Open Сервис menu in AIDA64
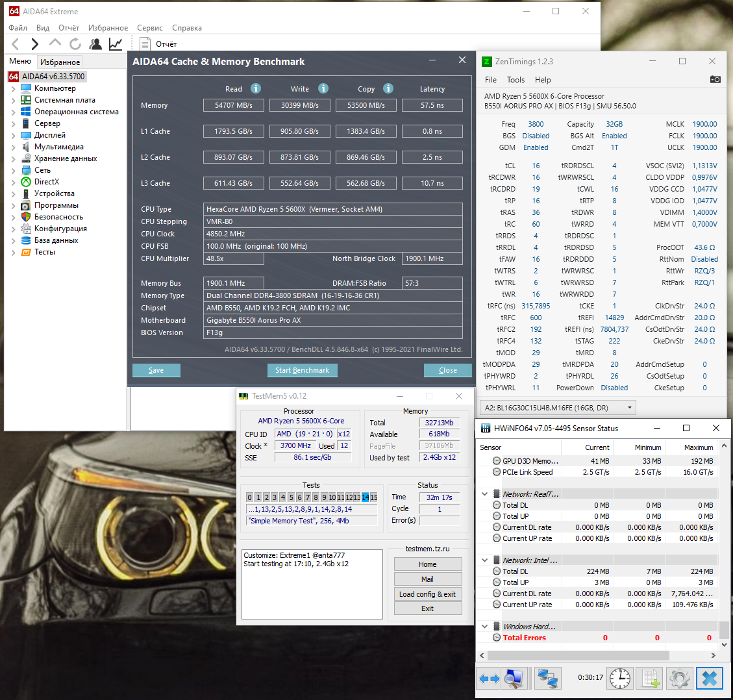733x700 pixels. [x=149, y=27]
